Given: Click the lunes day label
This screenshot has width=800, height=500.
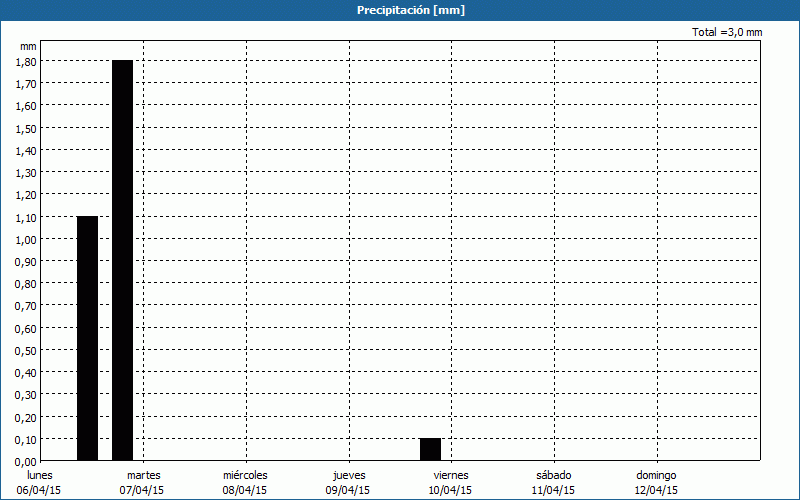Looking at the screenshot, I should coord(39,475).
